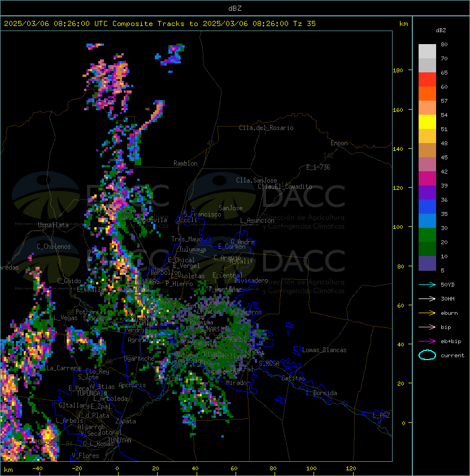Click the yellow eburn arrow in legend
Image resolution: width=470 pixels, height=476 pixels.
(427, 313)
